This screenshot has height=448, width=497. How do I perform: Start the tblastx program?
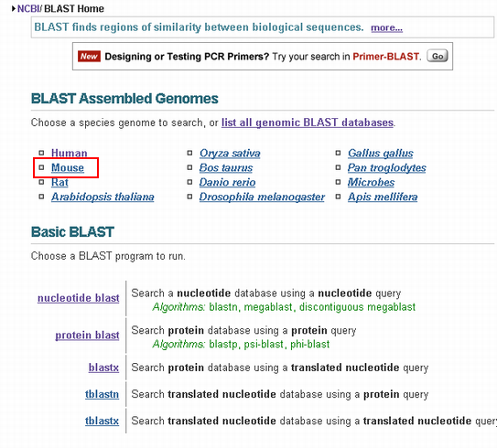[x=103, y=421]
